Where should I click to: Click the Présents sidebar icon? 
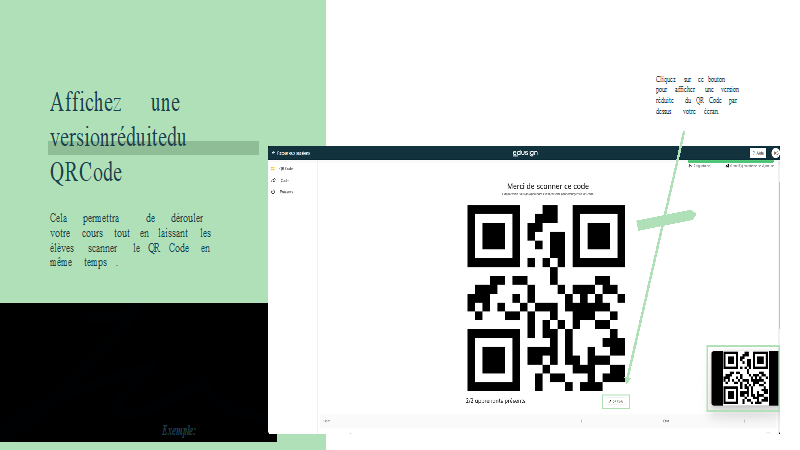273,191
